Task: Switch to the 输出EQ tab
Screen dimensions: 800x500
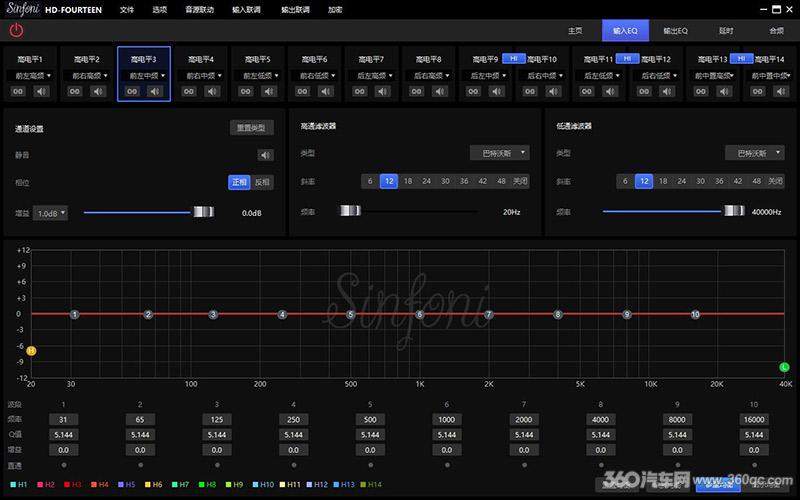Action: [x=676, y=31]
